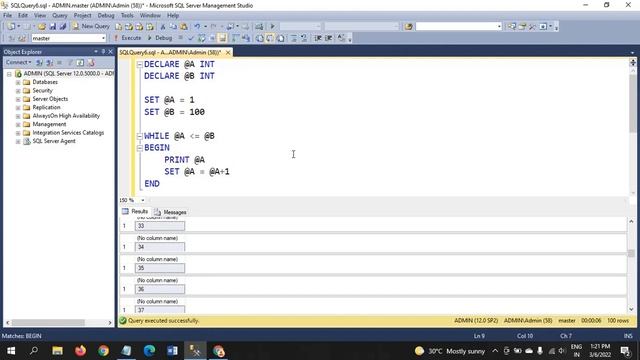Open the Project menu
This screenshot has height=360, width=640.
coord(82,16)
